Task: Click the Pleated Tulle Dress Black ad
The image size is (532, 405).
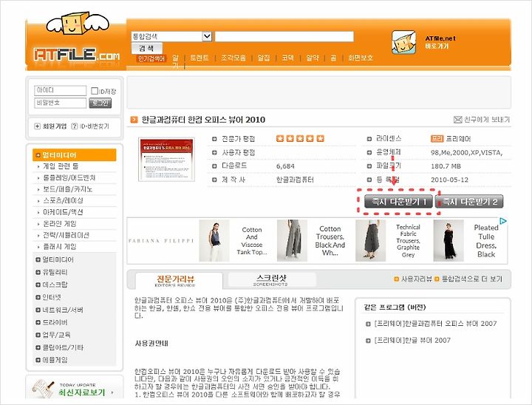Action: 466,241
